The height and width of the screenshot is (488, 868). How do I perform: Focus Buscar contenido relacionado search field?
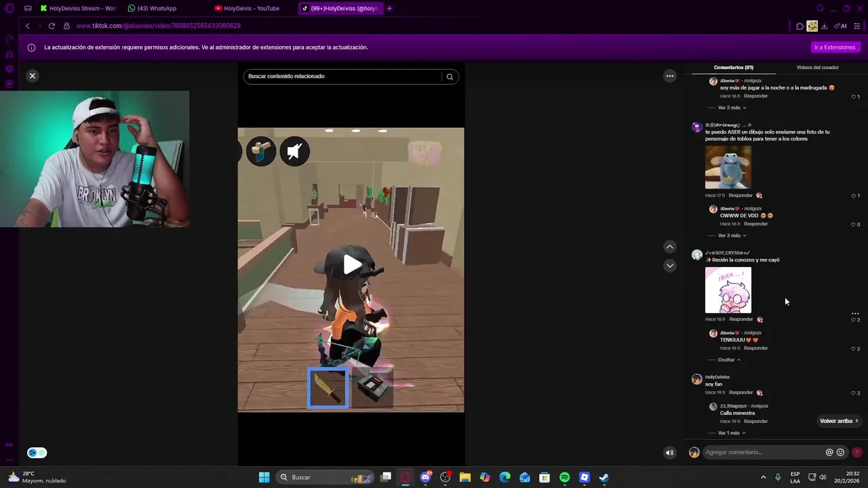(343, 76)
